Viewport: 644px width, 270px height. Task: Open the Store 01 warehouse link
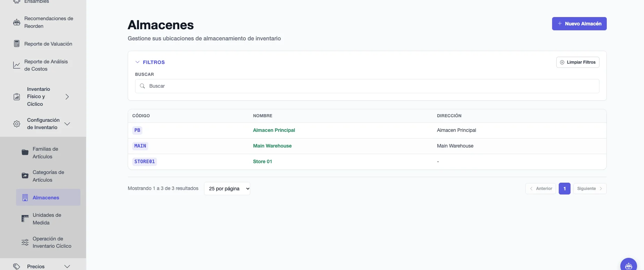click(x=262, y=161)
